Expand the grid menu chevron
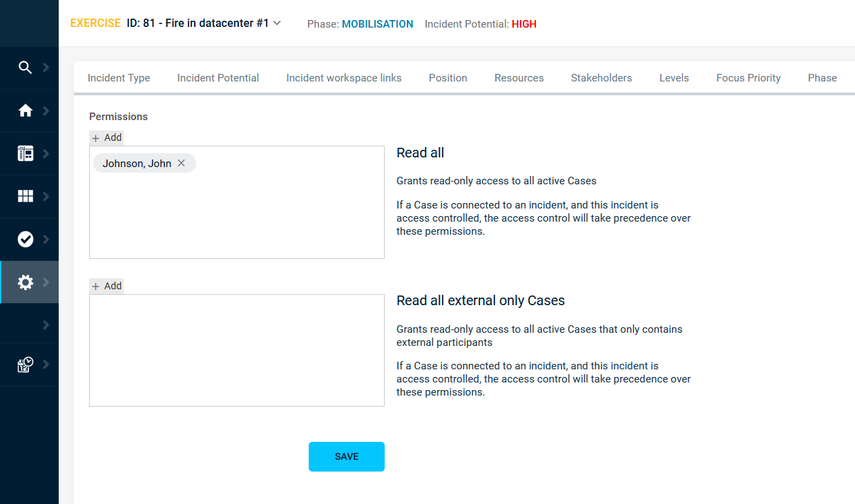The width and height of the screenshot is (855, 504). point(46,196)
